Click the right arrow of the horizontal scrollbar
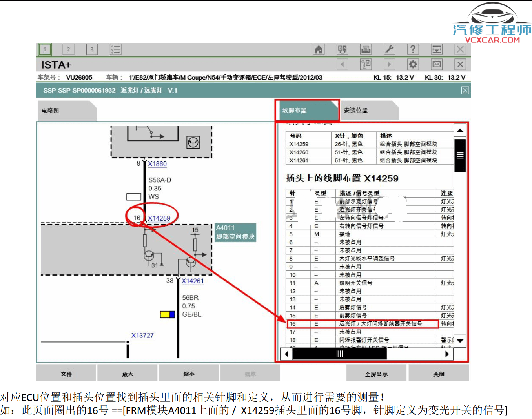This screenshot has height=419, width=532. coord(447,354)
